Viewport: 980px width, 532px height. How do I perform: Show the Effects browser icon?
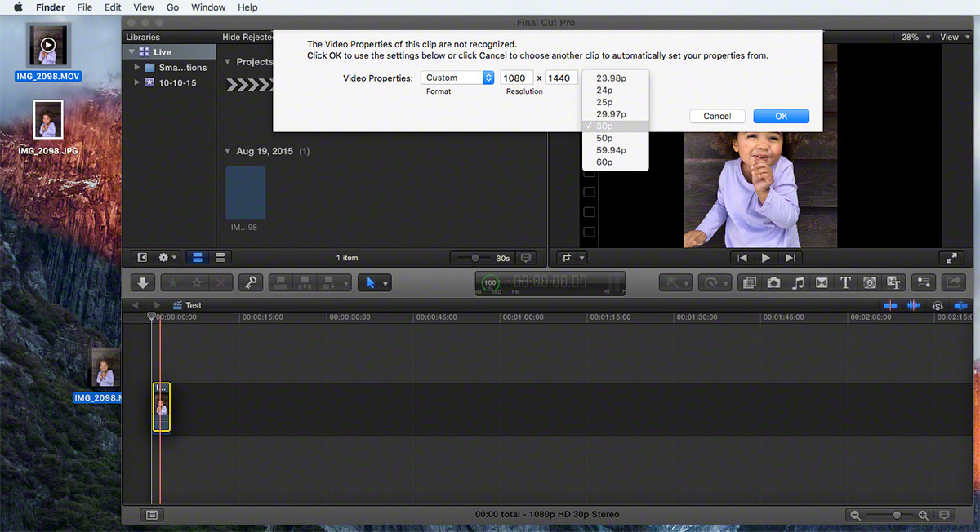click(x=749, y=282)
